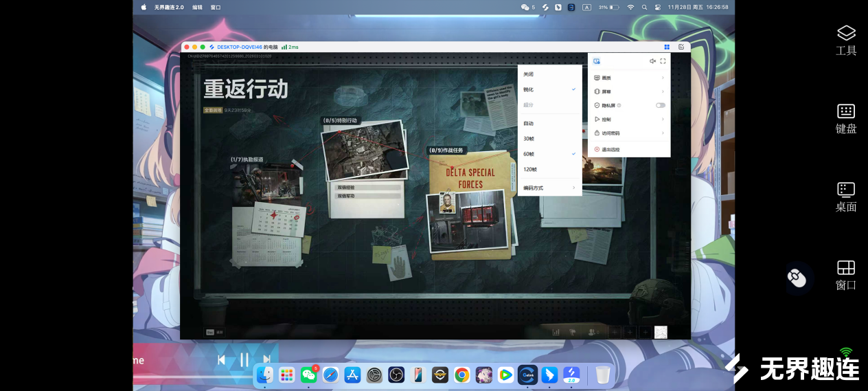Open App Store from the dock
Viewport: 868px width, 391px height.
pyautogui.click(x=352, y=375)
